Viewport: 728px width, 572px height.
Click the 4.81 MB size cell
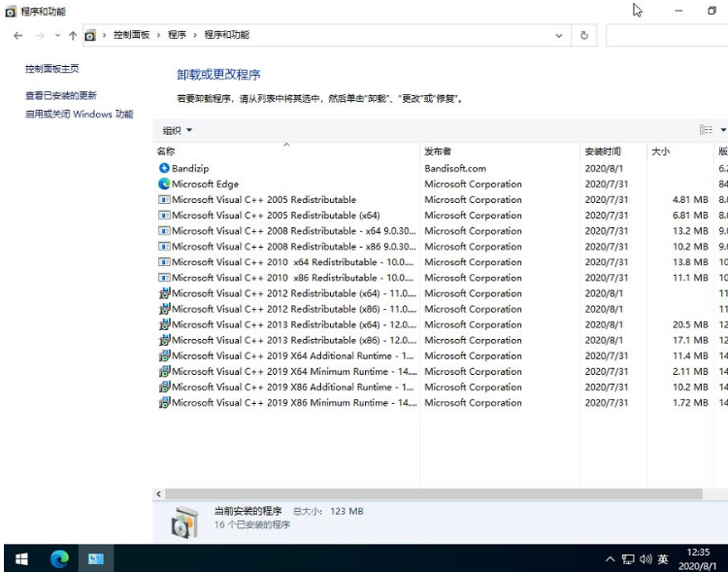point(690,200)
